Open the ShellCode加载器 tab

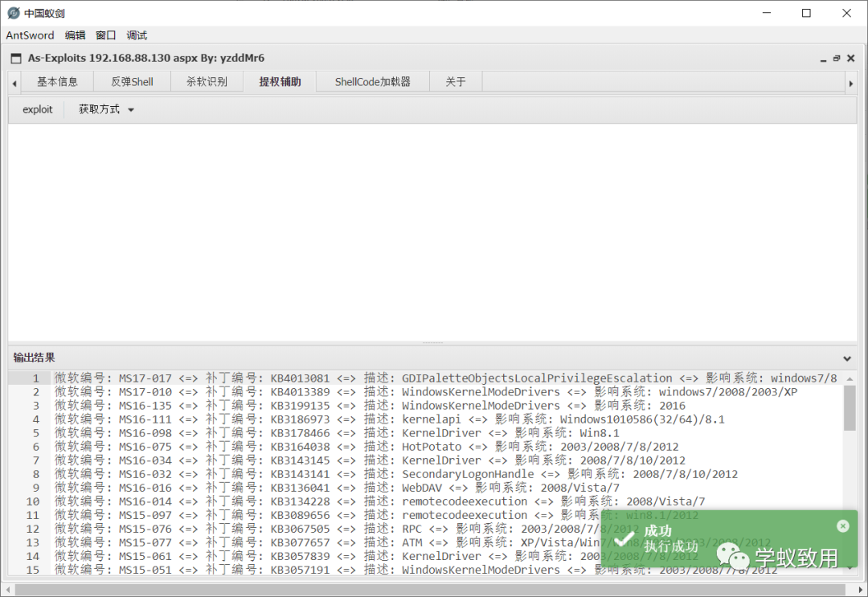click(373, 82)
